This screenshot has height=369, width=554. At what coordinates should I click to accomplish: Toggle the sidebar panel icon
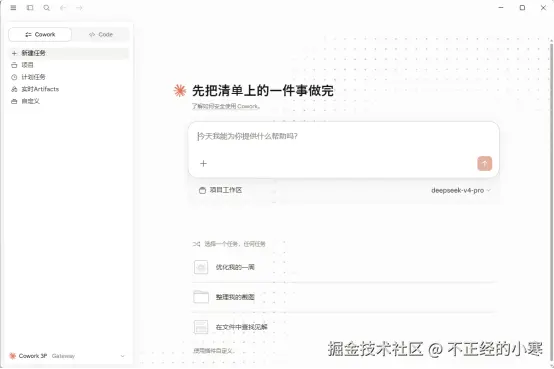(x=30, y=8)
